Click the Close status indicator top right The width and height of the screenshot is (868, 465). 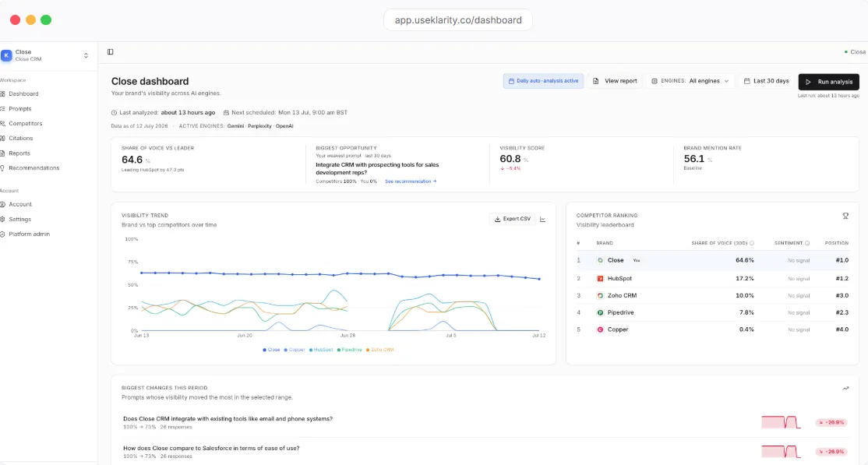tap(855, 52)
